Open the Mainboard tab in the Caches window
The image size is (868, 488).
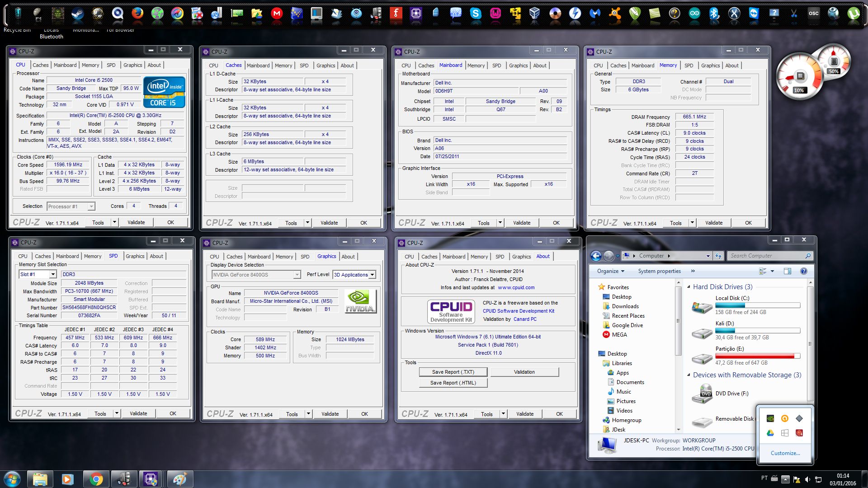click(x=258, y=66)
